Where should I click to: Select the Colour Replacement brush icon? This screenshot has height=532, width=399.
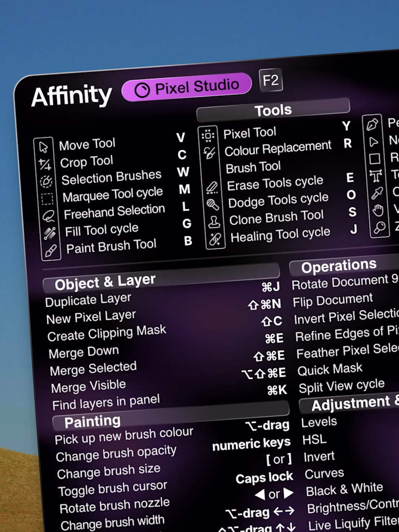pyautogui.click(x=209, y=153)
